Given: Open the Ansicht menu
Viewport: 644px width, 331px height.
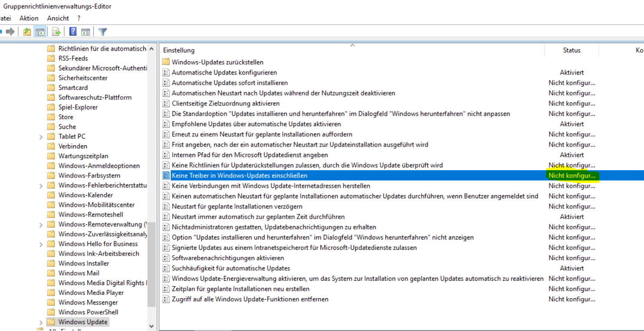Looking at the screenshot, I should [x=58, y=18].
